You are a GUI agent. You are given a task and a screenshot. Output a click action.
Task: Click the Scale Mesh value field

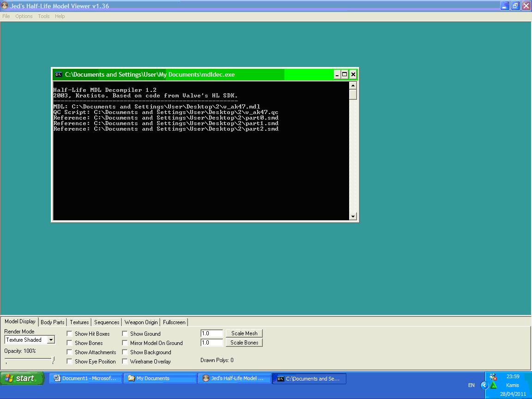click(212, 333)
